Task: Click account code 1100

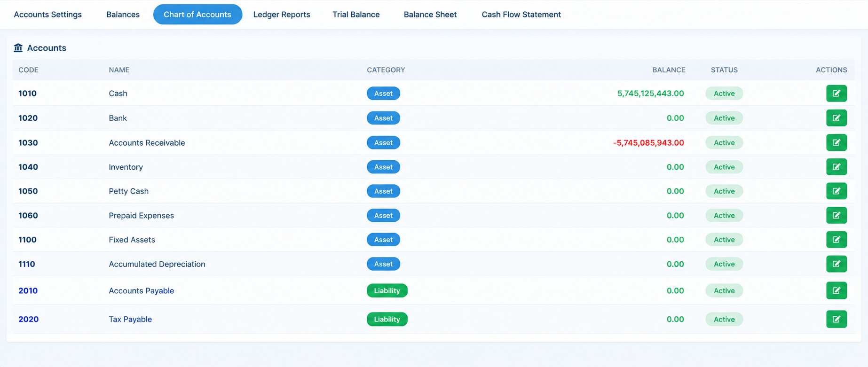Action: coord(27,240)
